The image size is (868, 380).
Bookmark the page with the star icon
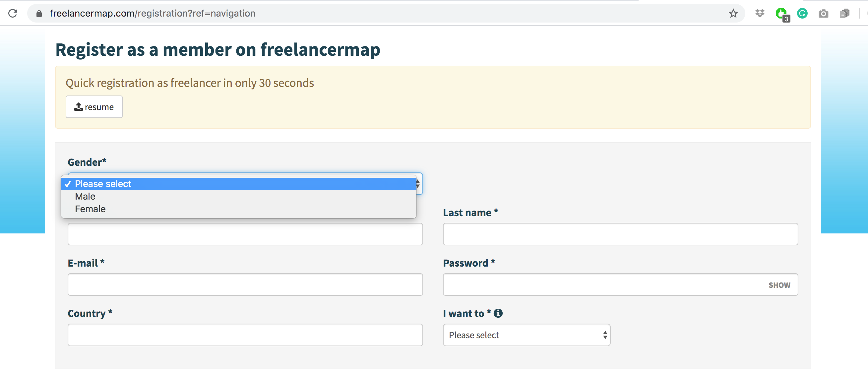click(733, 13)
